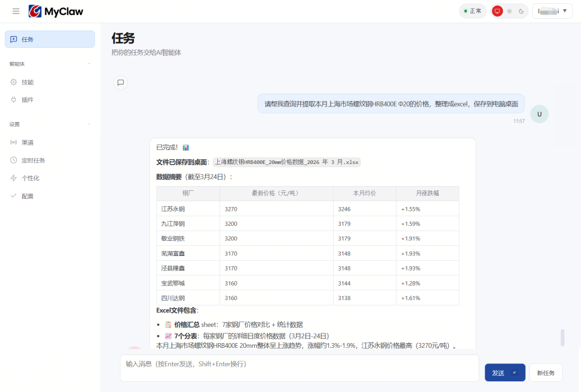Click the 任务 chat icon in sidebar
Screen dimensions: 581x392
13,39
